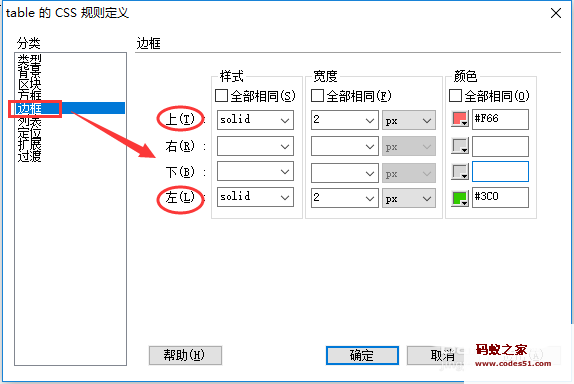Click the #3C0 left color field
Screen dimensions: 574x384
point(500,197)
